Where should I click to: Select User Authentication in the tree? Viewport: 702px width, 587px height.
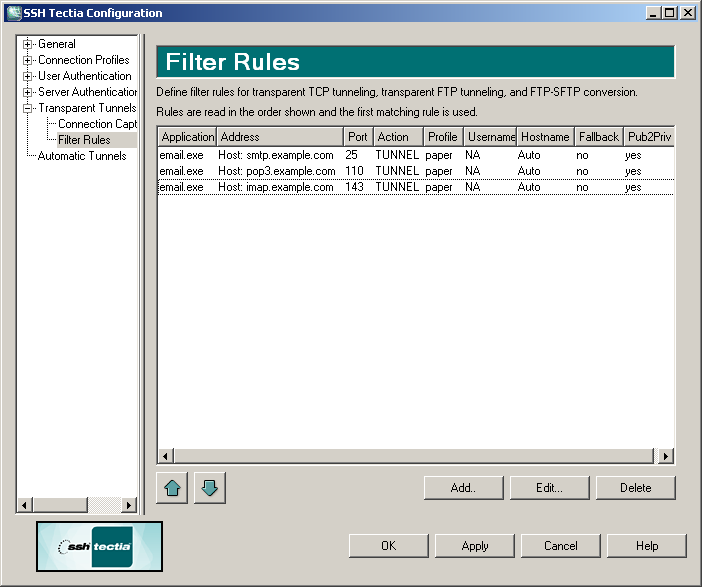click(x=85, y=76)
